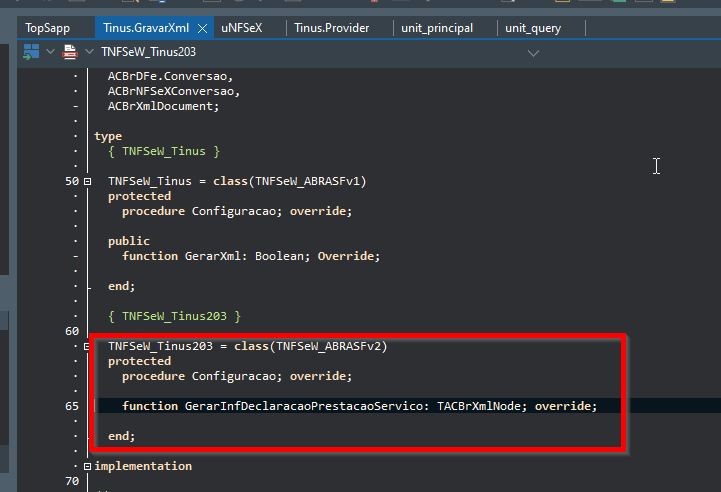Click the ACBrNFSeXConversao, line
The width and height of the screenshot is (721, 492).
[174, 91]
